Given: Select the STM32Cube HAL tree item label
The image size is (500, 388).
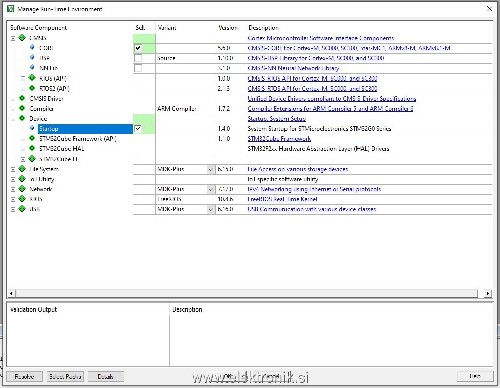Looking at the screenshot, I should 62,149.
